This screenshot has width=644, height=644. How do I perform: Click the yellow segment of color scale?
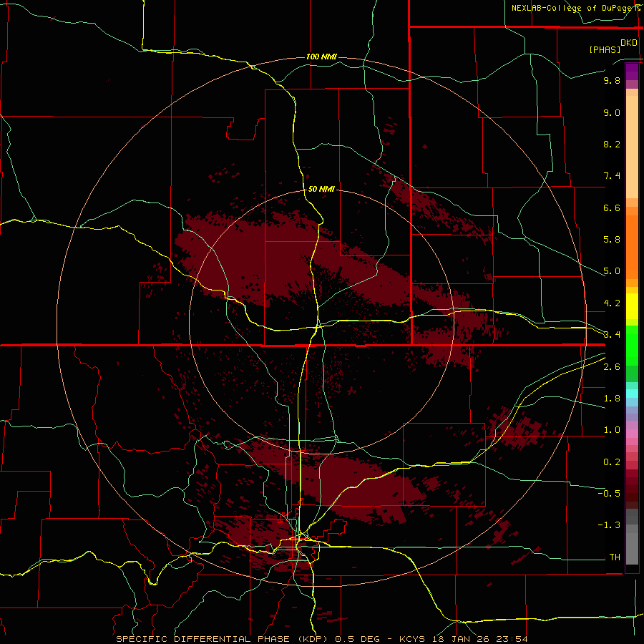coord(632,306)
